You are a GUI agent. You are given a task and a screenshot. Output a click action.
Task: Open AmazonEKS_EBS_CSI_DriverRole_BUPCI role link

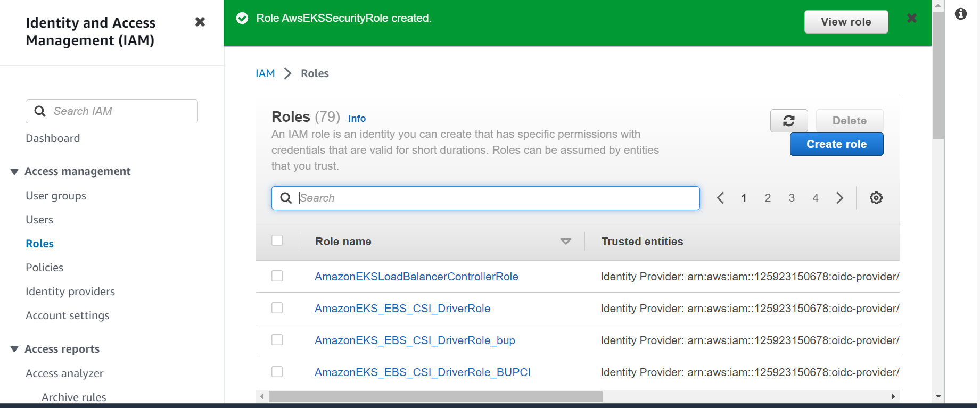[x=423, y=372]
